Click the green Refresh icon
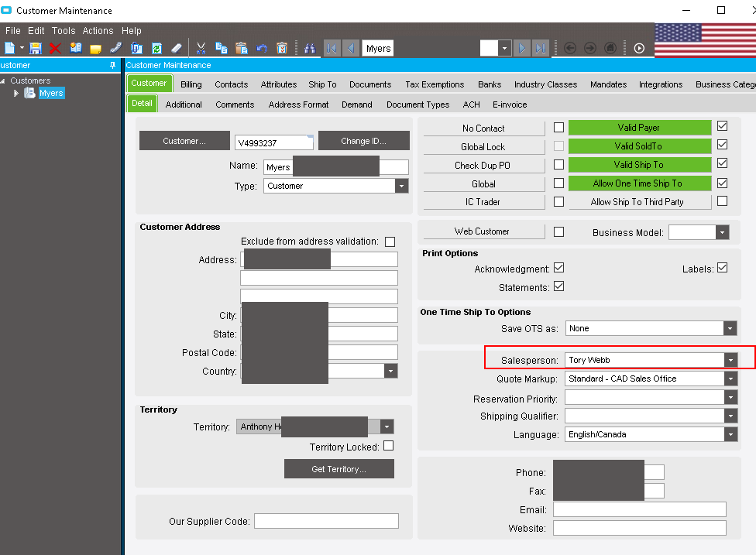This screenshot has height=555, width=756. pos(156,48)
